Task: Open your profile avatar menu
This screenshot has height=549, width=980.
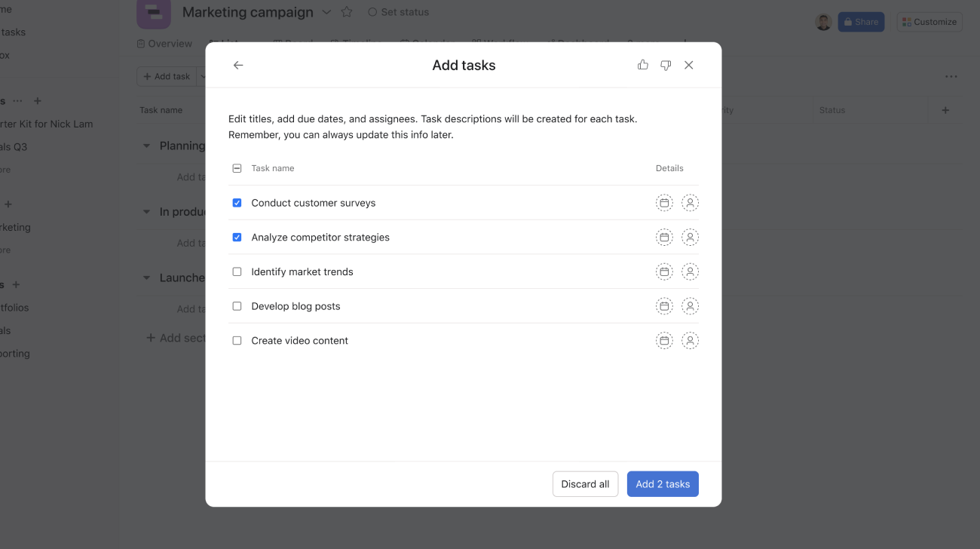Action: pyautogui.click(x=824, y=21)
